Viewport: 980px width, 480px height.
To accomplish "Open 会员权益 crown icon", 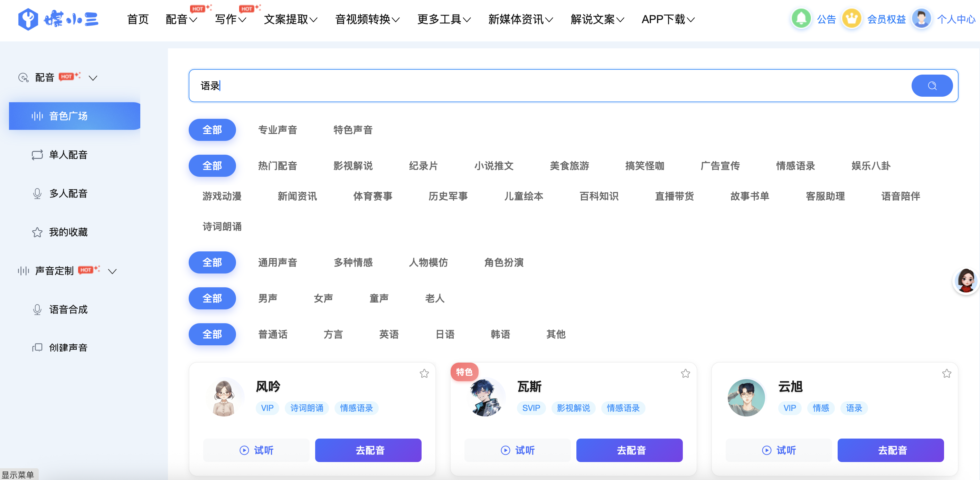I will click(x=851, y=18).
